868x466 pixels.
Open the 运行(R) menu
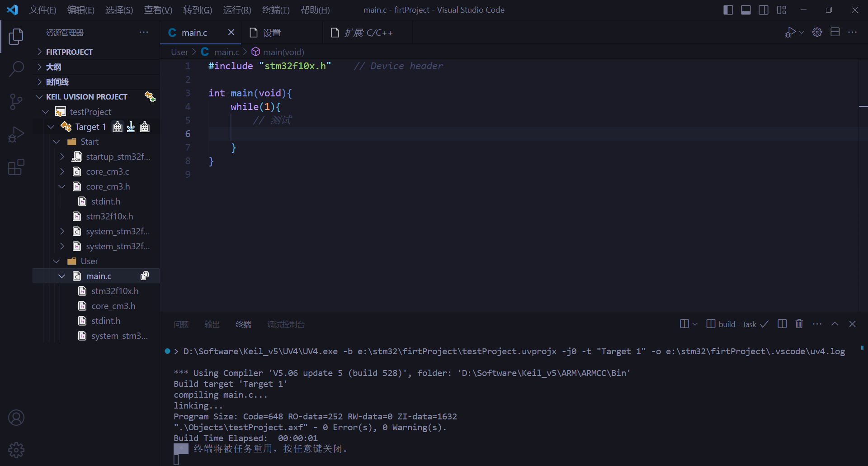point(237,10)
